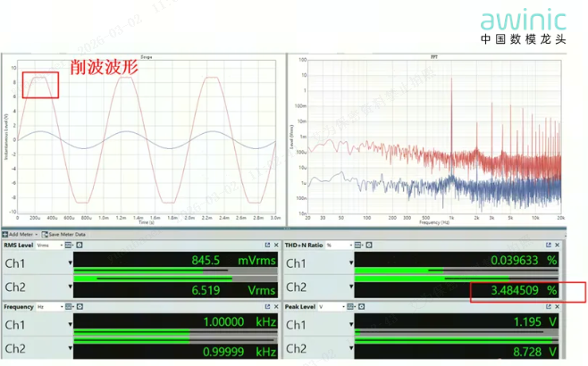Screen dimensions: 588x366
Task: Open the Peak Level unit dropdown (V)
Action: [x=332, y=307]
